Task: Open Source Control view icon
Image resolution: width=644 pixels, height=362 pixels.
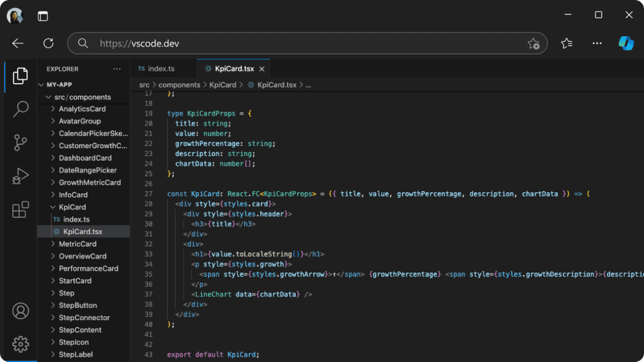Action: [x=20, y=142]
